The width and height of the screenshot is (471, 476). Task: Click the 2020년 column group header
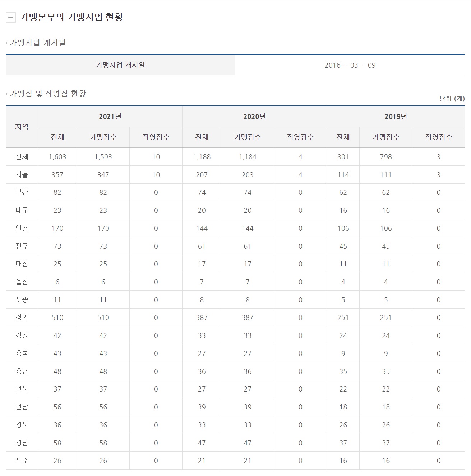click(x=254, y=116)
